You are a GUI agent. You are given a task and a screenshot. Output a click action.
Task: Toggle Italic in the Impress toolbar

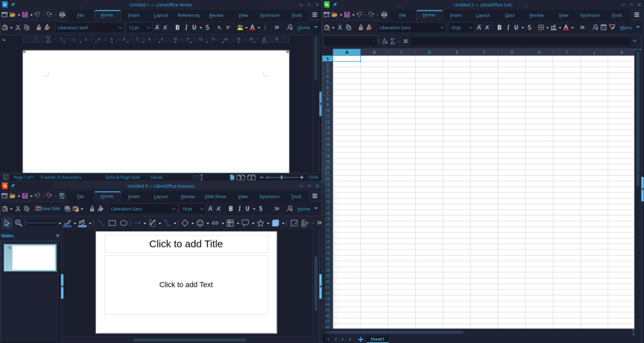coord(240,209)
